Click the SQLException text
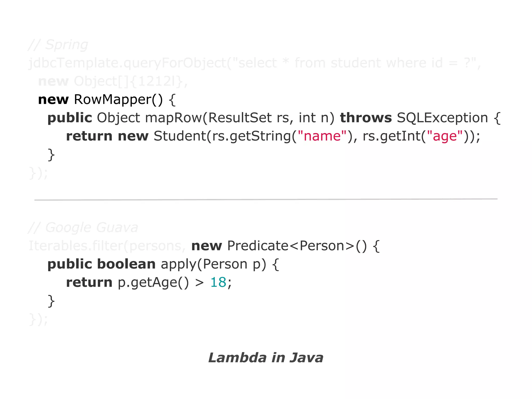This screenshot has height=399, width=532. tap(442, 118)
